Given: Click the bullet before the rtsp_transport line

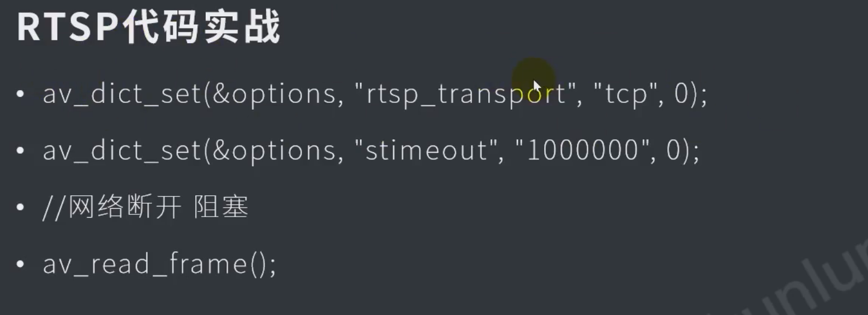Looking at the screenshot, I should tap(21, 95).
